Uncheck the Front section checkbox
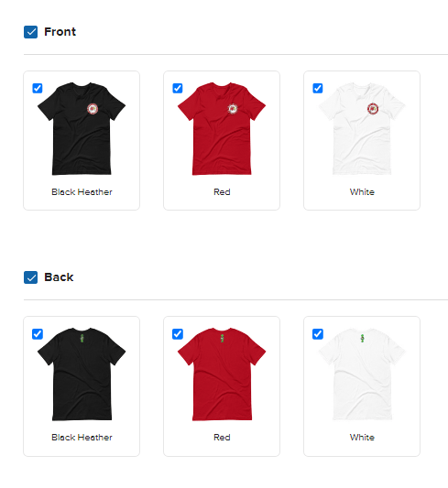448x488 pixels. tap(30, 32)
